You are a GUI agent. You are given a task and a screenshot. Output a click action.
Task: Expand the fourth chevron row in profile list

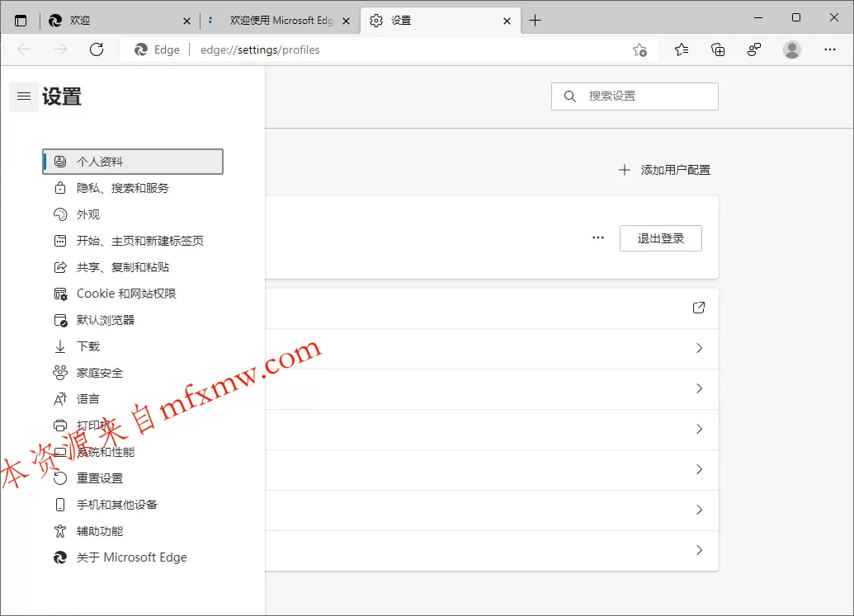pyautogui.click(x=700, y=469)
